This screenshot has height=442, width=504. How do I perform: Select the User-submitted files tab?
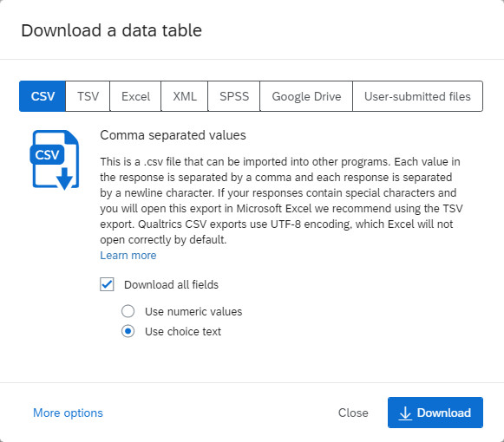417,96
